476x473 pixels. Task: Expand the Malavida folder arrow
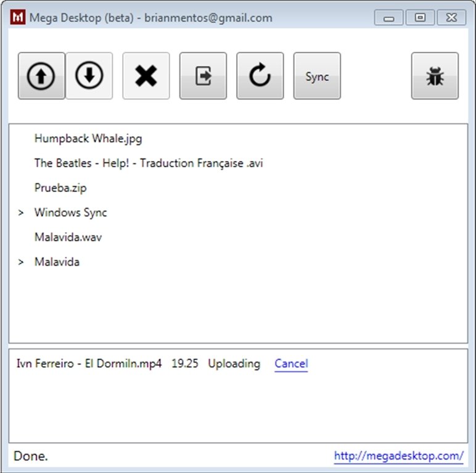coord(20,262)
